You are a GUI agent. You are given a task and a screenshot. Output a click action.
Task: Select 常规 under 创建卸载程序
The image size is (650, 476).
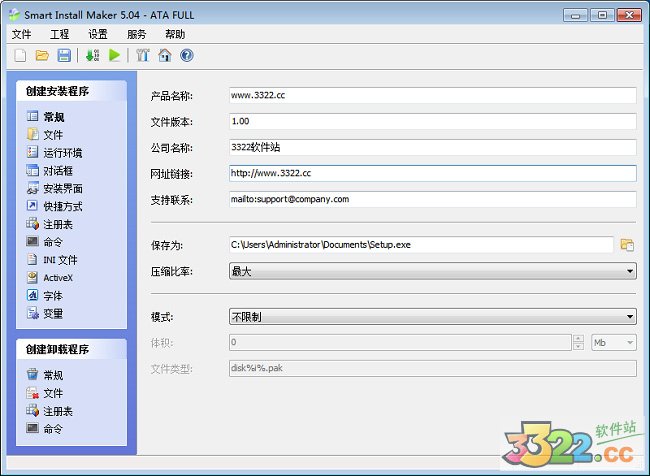click(53, 375)
